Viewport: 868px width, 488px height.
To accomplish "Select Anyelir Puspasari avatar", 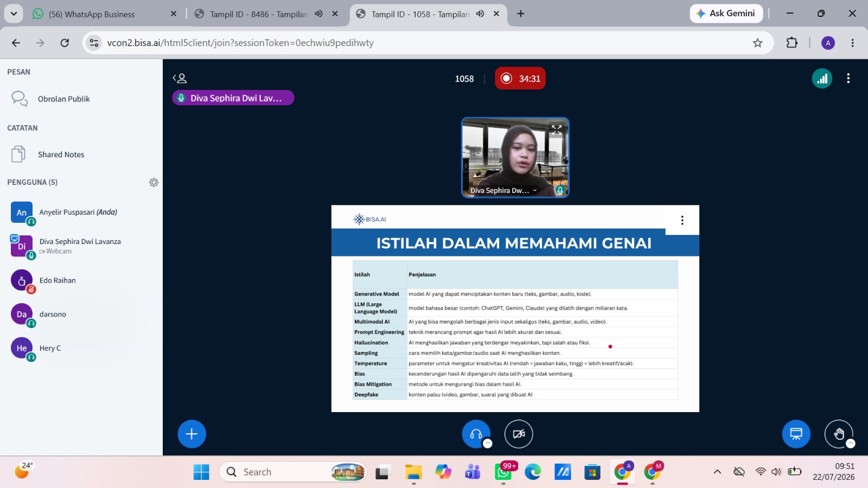I will tap(22, 213).
